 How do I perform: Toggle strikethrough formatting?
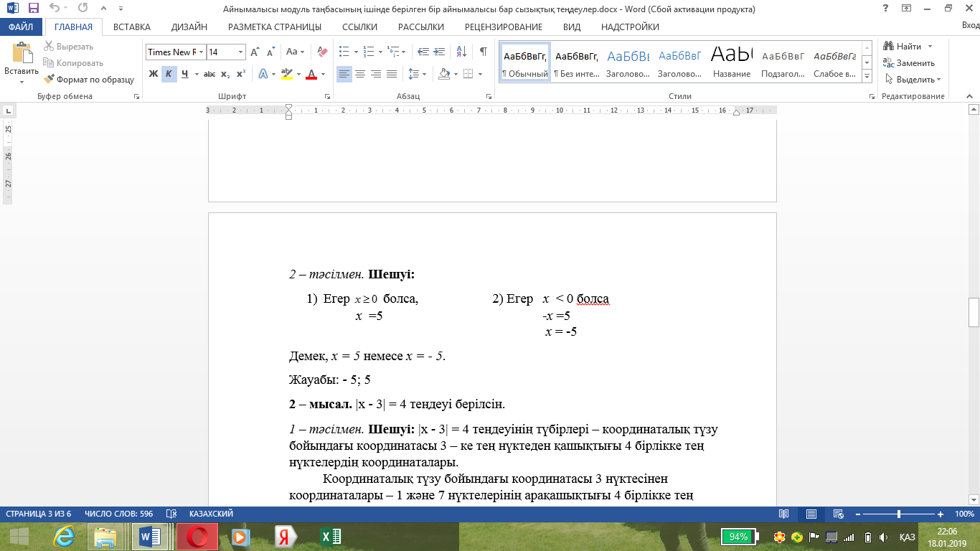point(209,74)
